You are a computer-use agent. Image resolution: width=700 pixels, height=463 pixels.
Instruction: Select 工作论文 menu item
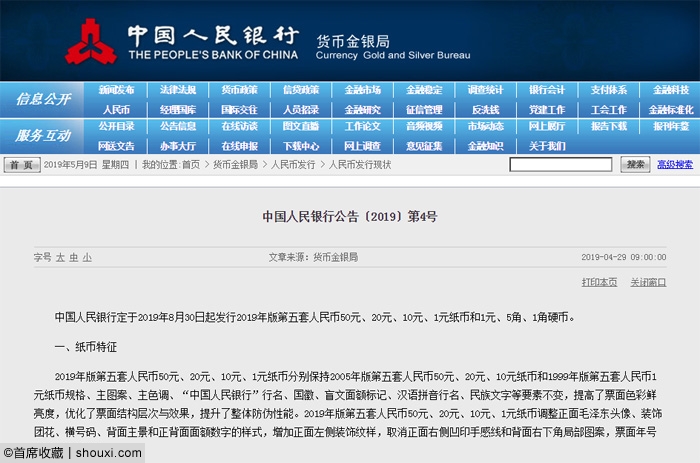pos(362,126)
